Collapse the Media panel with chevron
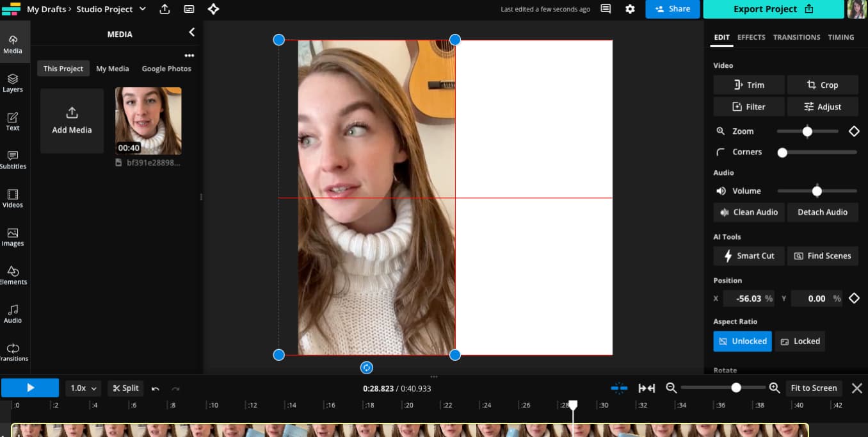This screenshot has width=868, height=437. click(x=191, y=33)
